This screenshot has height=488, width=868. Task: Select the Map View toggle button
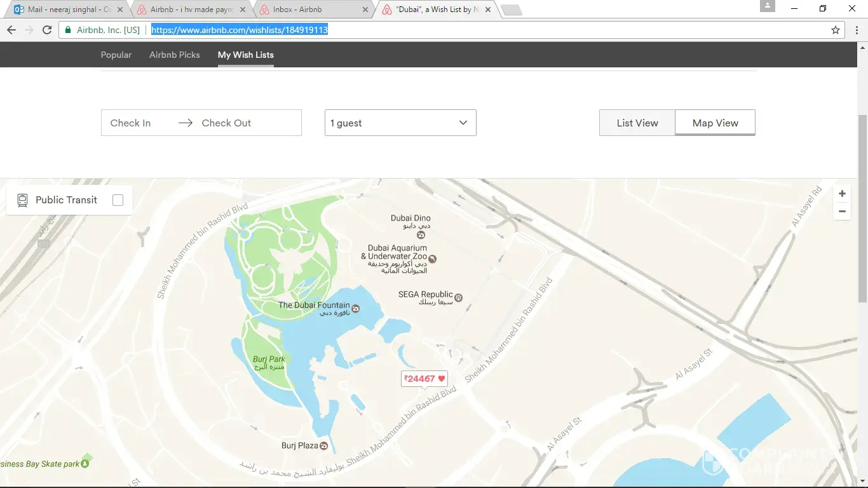coord(715,123)
